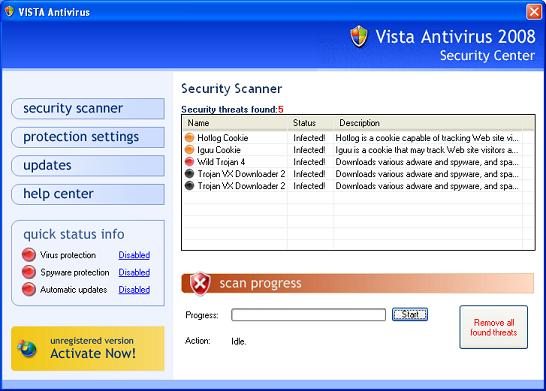This screenshot has width=546, height=391.
Task: Click the red status light for Spyware protection
Action: point(29,272)
